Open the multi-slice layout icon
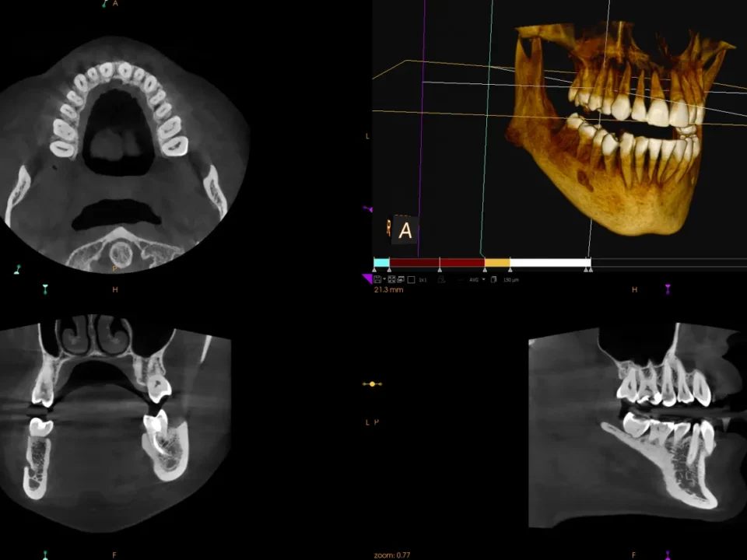Viewport: 747px width, 560px height. pyautogui.click(x=399, y=280)
